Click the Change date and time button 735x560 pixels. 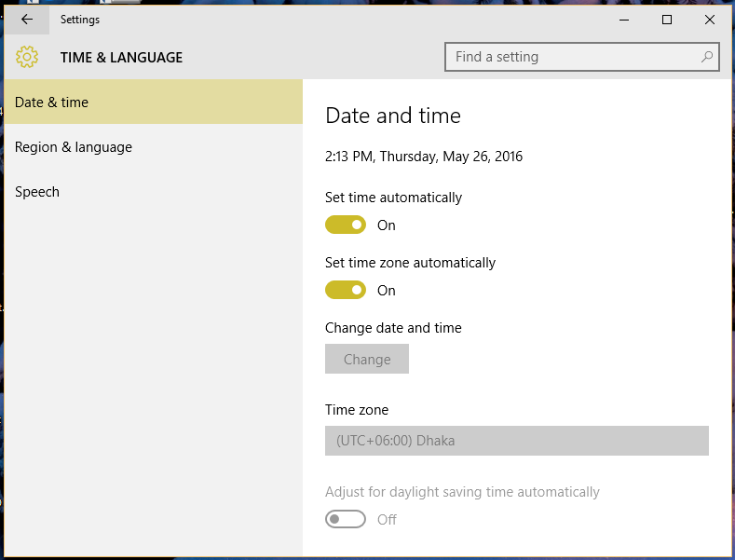tap(366, 359)
